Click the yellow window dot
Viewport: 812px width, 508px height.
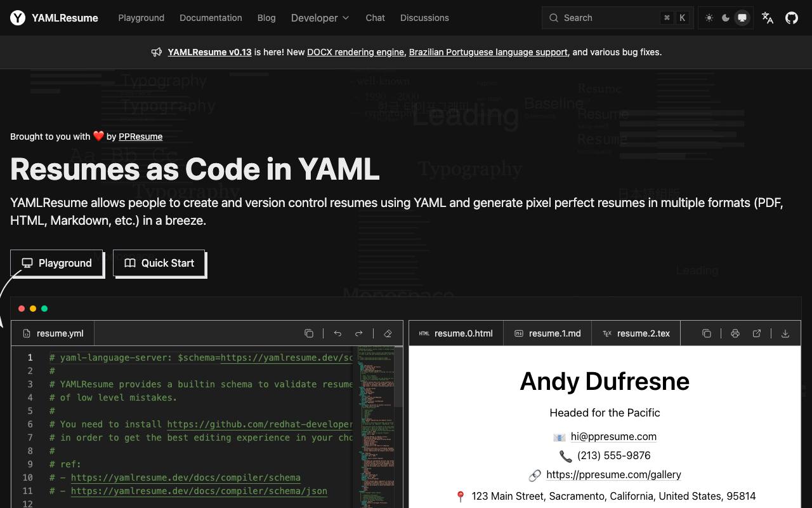[33, 309]
